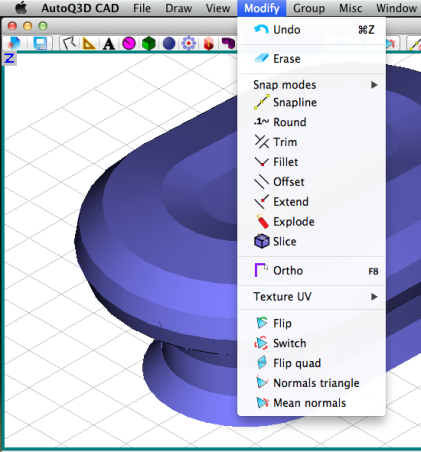Click the Switch icon in menu
Screen dimensions: 421x452
261,343
